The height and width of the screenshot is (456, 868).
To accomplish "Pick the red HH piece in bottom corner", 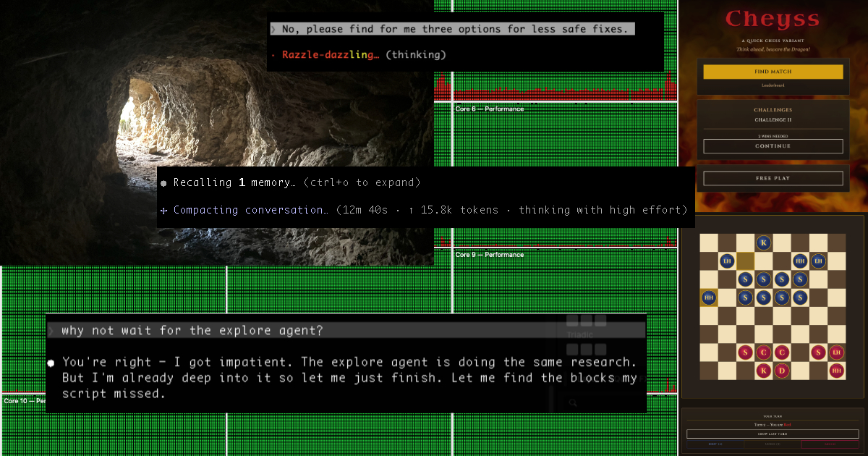I will click(837, 371).
